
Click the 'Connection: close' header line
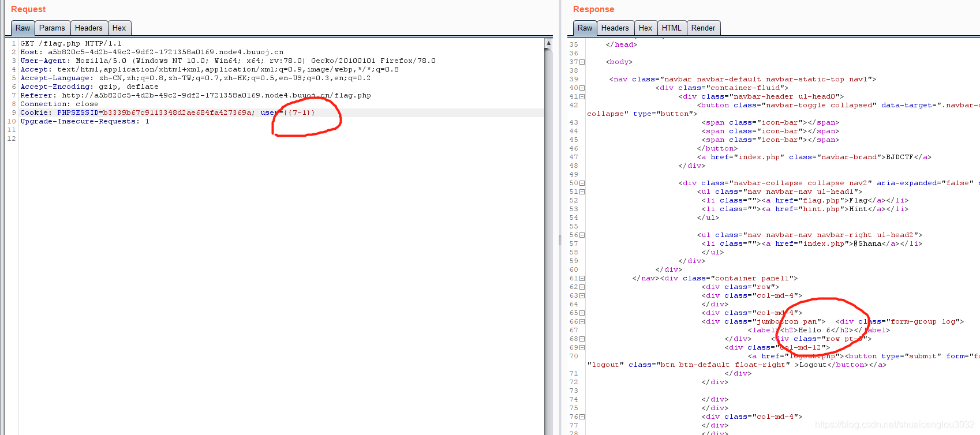(x=59, y=104)
